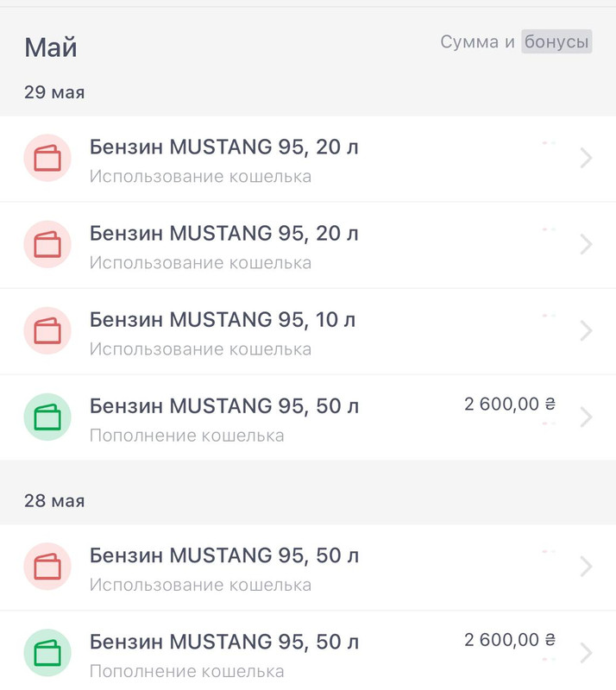
Task: Tap red wallet icon under 28 мая
Action: point(47,567)
